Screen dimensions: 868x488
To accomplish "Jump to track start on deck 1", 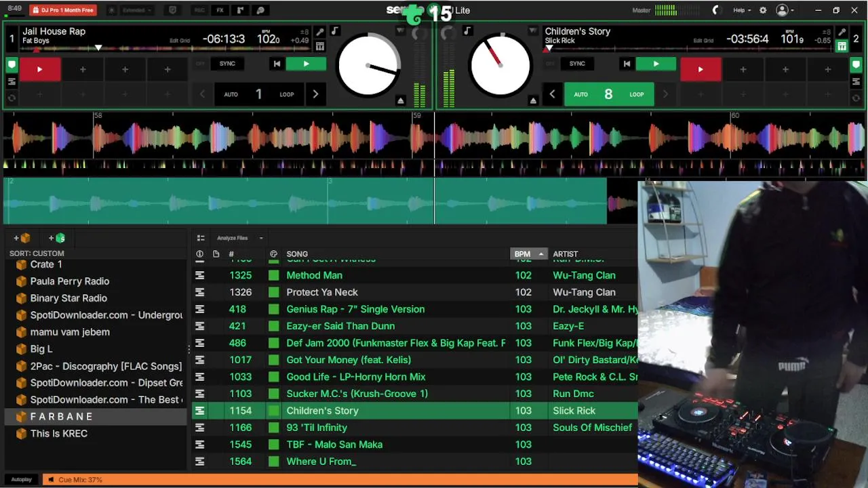I will click(x=277, y=64).
